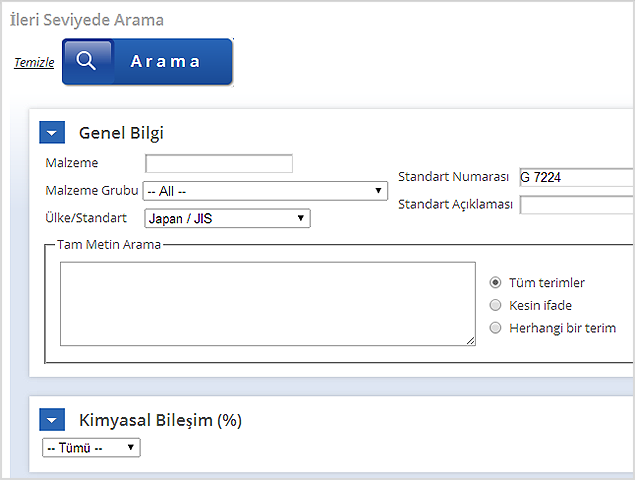Click inside the Tam Metin Arama text area
This screenshot has width=635, height=480.
click(268, 304)
